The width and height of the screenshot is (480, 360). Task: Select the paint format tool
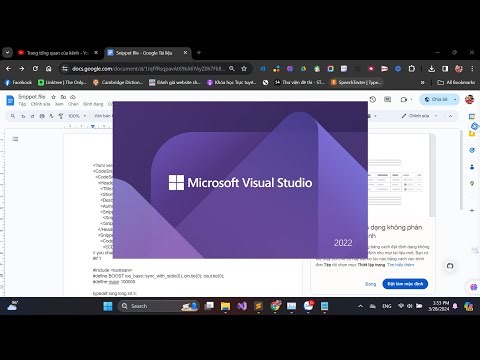pos(61,116)
